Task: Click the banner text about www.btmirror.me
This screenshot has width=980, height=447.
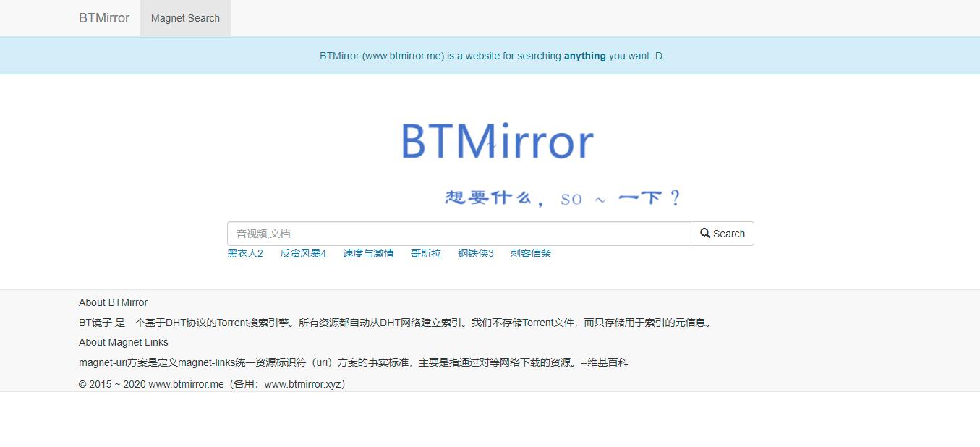Action: [491, 56]
